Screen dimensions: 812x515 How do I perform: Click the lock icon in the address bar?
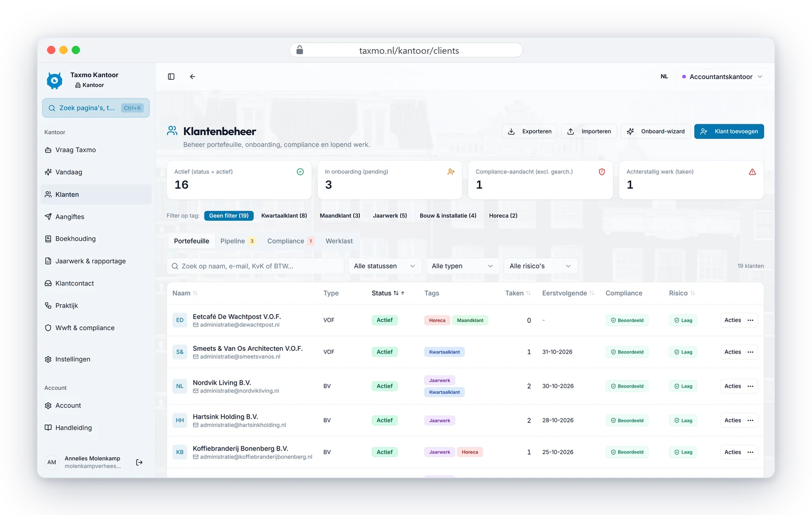300,50
